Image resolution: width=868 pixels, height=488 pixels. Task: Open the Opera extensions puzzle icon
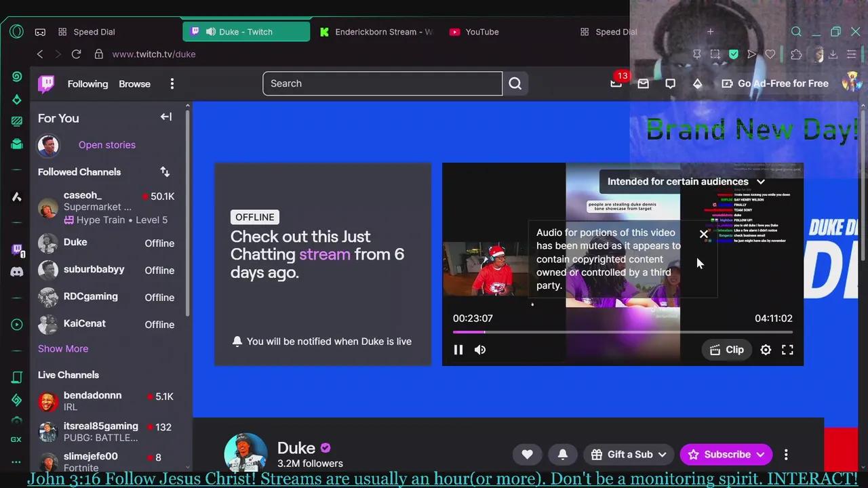tap(796, 54)
